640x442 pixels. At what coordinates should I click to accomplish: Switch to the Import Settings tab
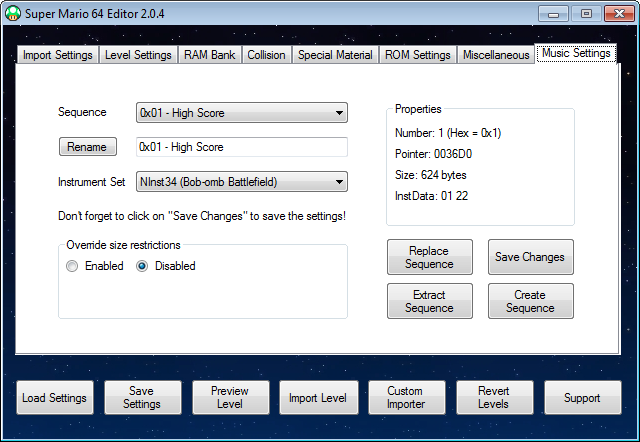tap(57, 55)
